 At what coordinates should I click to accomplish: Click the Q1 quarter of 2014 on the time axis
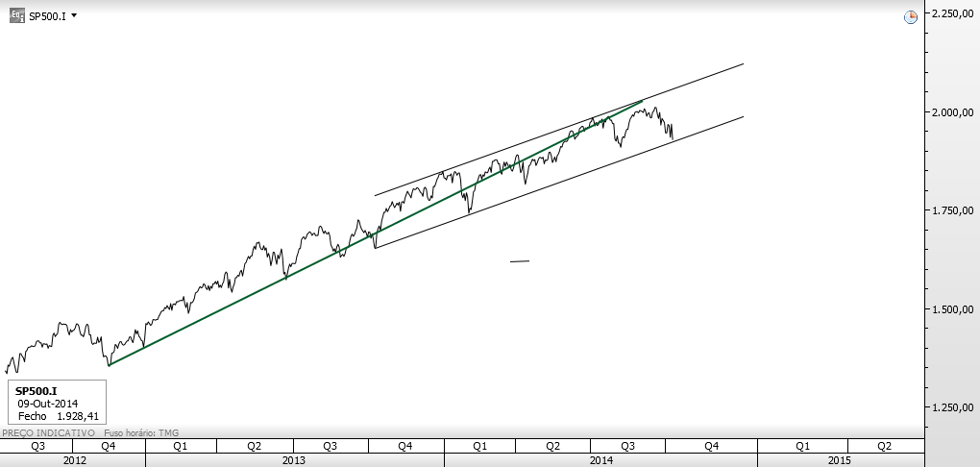point(480,446)
